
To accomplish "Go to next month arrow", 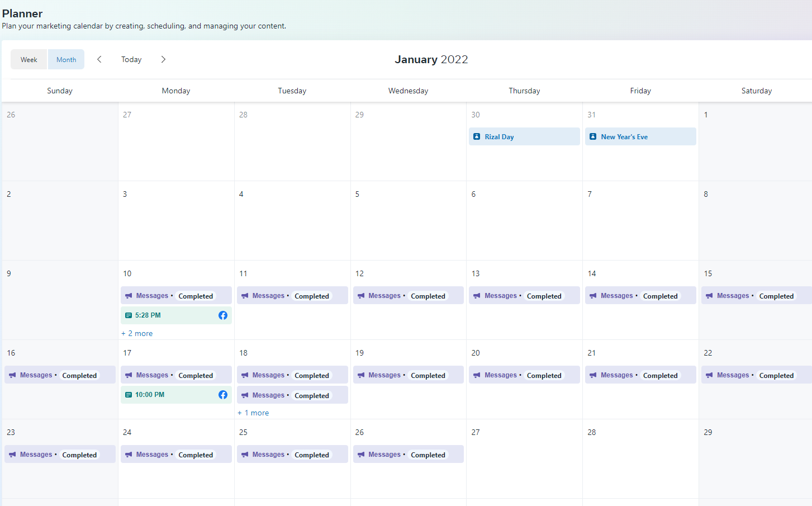I will [x=163, y=59].
